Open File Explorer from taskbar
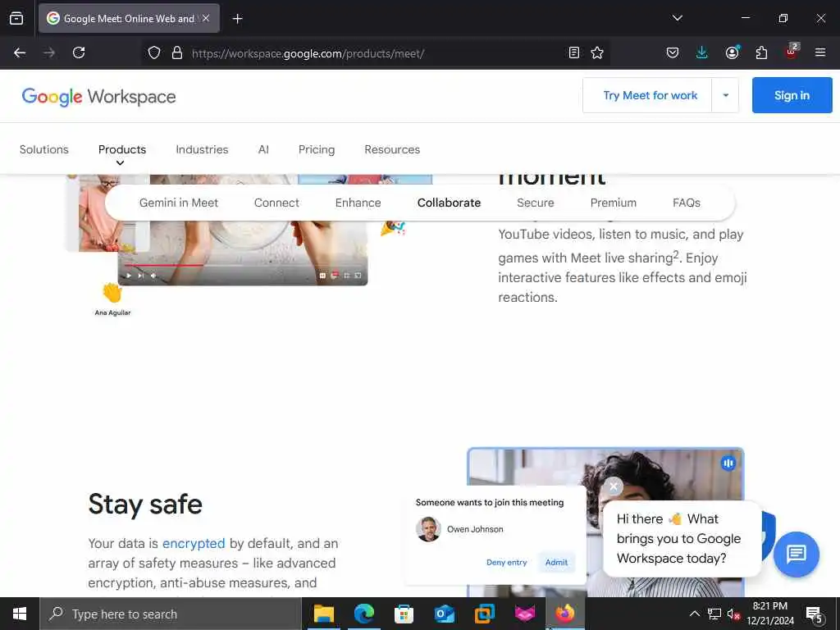The image size is (840, 630). tap(323, 614)
